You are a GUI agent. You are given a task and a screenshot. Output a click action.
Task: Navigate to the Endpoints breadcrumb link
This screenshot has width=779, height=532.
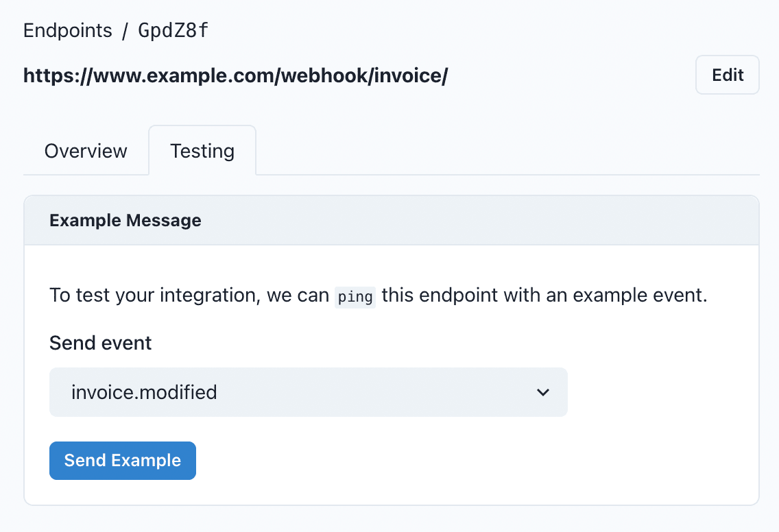coord(68,30)
